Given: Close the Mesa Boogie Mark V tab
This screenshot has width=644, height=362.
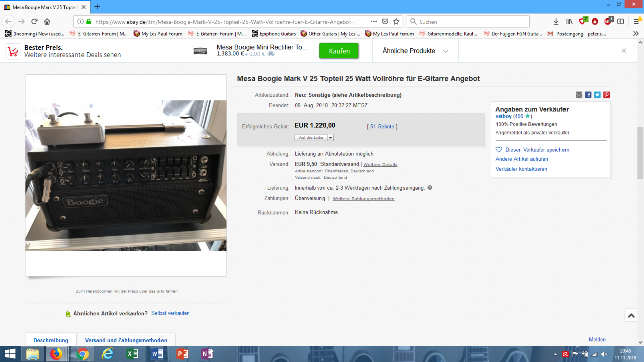Looking at the screenshot, I should click(x=85, y=7).
